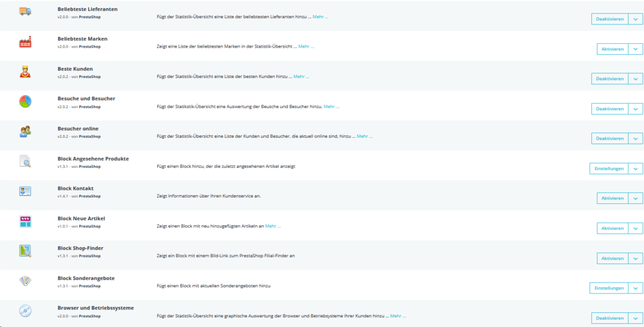Deactivate the Besuche und Besucher module
Image resolution: width=644 pixels, height=327 pixels.
pos(609,109)
